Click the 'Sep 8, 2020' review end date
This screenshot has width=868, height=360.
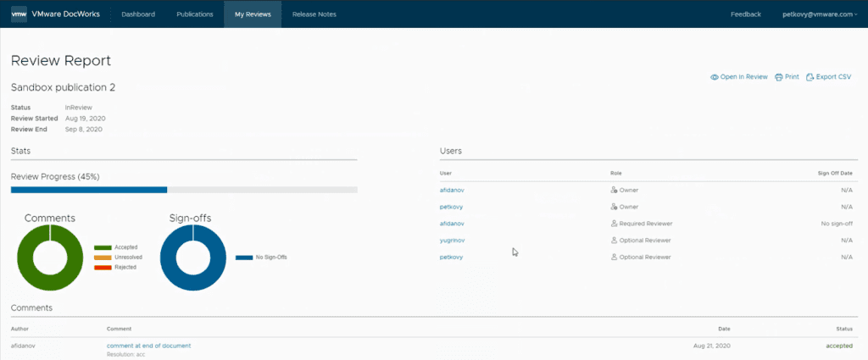pos(84,130)
